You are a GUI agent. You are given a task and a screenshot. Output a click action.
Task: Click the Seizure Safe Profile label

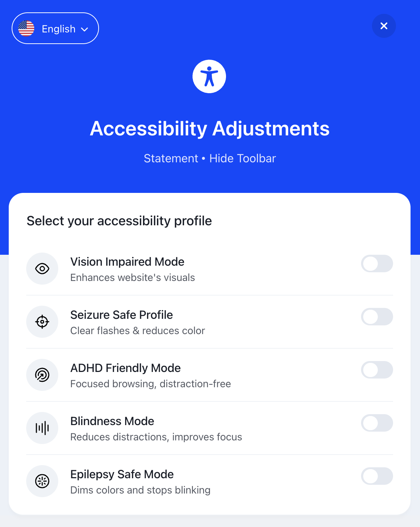point(122,315)
